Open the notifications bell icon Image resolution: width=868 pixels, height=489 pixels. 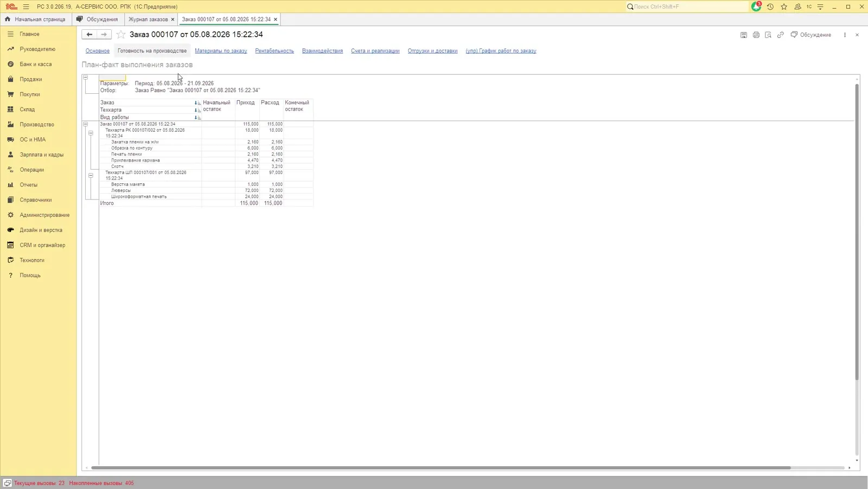coord(756,7)
